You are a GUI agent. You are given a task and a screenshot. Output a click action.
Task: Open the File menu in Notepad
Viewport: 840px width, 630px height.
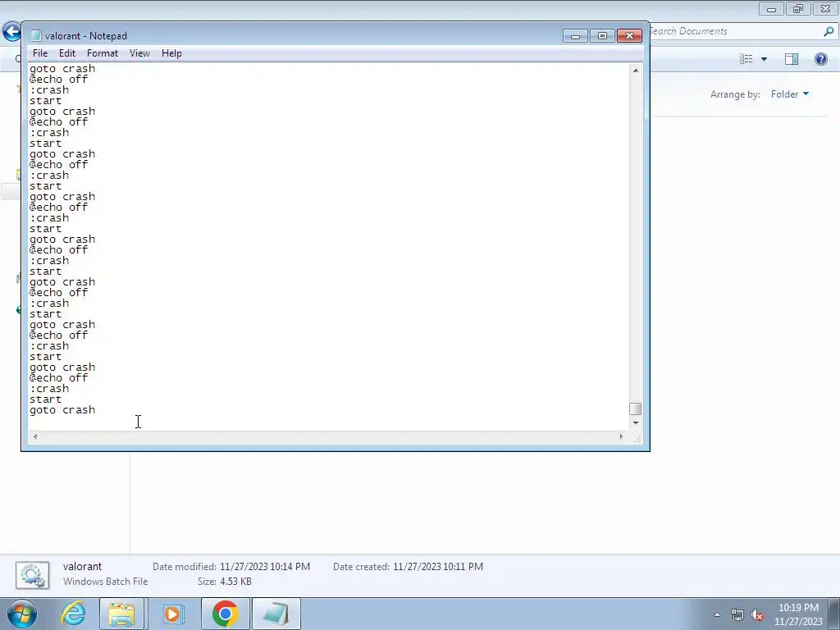(39, 53)
